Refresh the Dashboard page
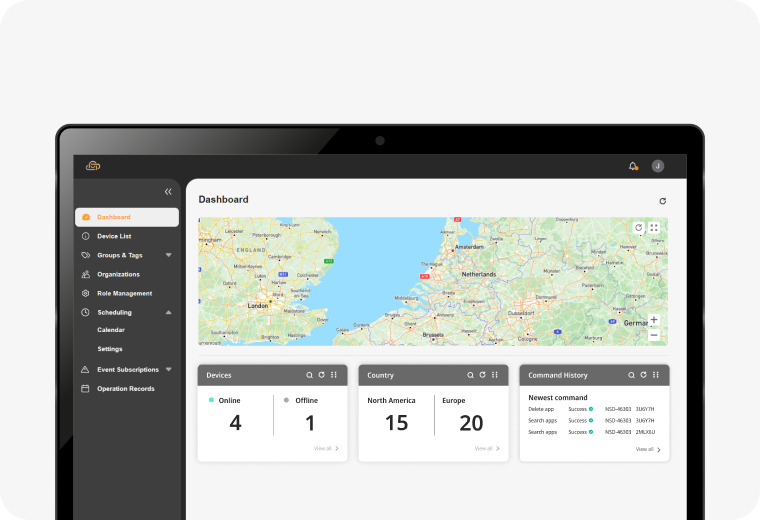The height and width of the screenshot is (520, 760). click(x=662, y=201)
